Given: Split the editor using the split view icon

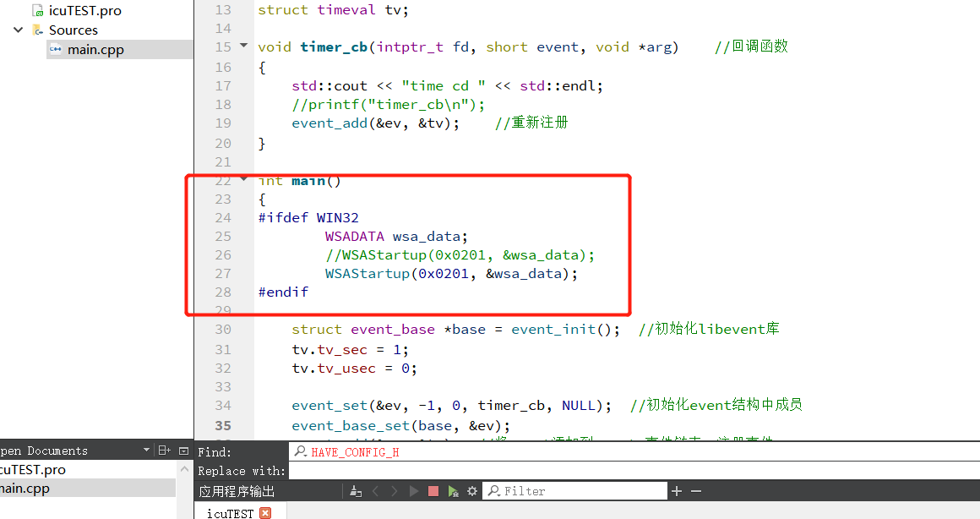Looking at the screenshot, I should click(162, 450).
